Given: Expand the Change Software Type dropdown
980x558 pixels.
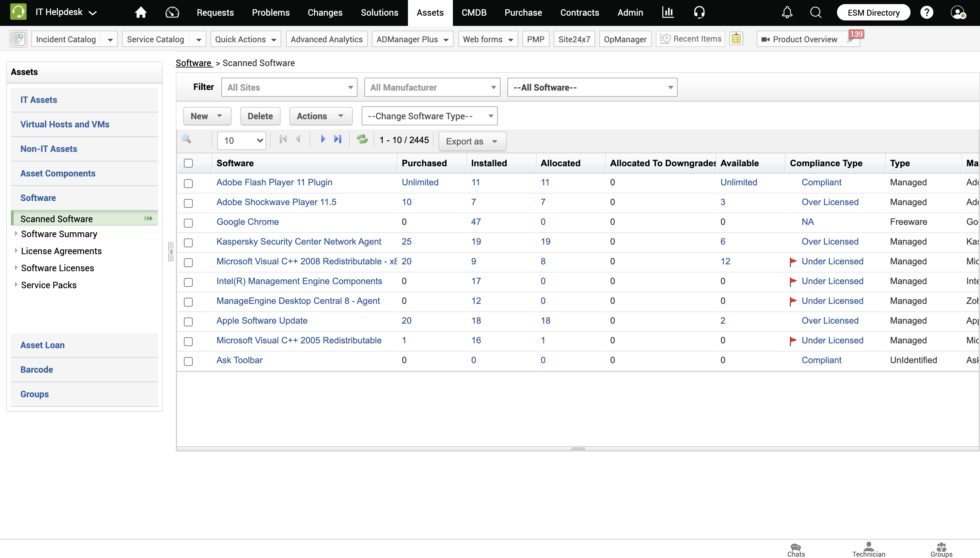Looking at the screenshot, I should [429, 116].
